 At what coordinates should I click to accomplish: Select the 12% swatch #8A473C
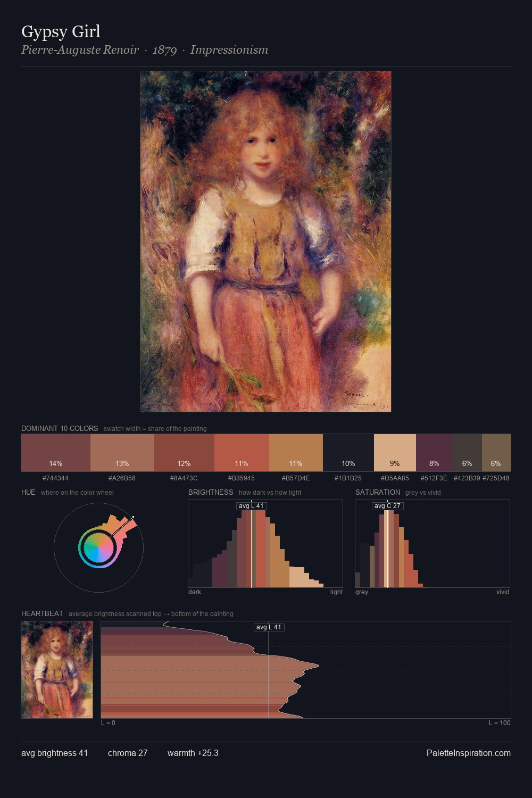184,453
